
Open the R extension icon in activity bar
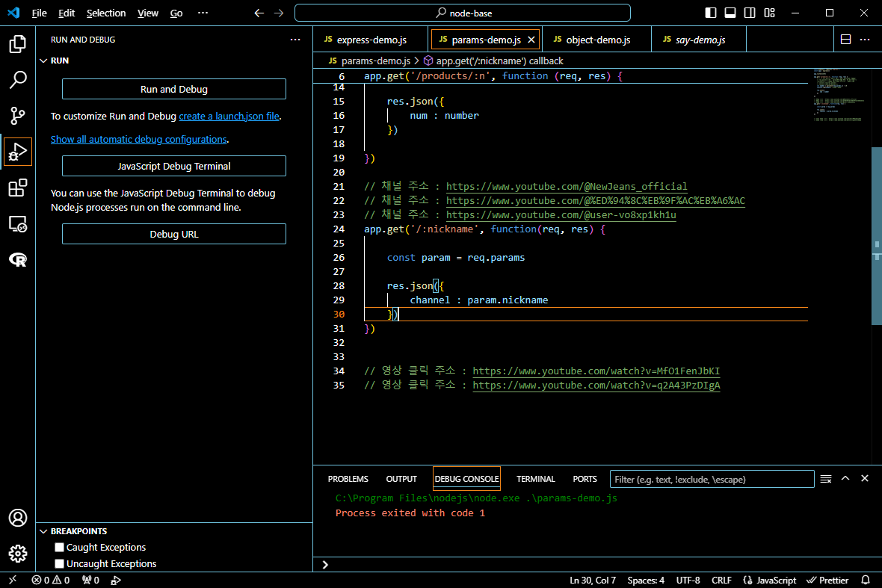[x=17, y=260]
